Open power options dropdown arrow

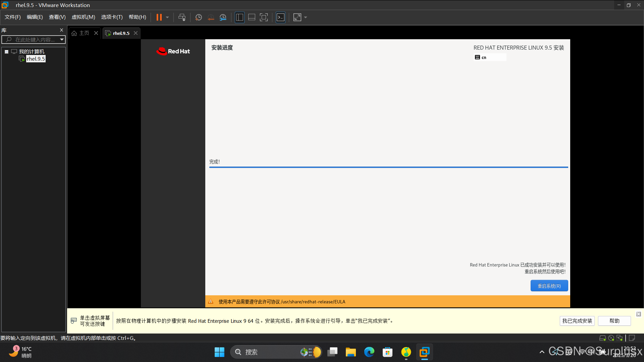(167, 17)
